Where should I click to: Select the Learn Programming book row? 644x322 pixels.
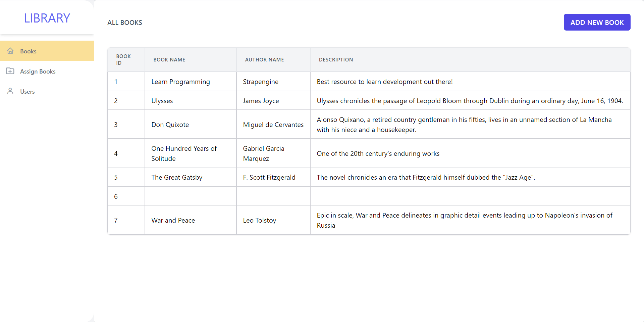(x=180, y=82)
